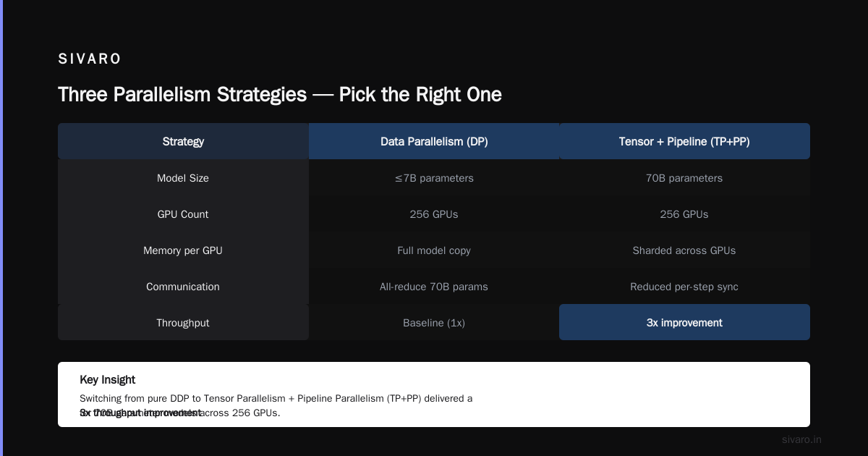Image resolution: width=868 pixels, height=456 pixels.
Task: Click the Throughput row label
Action: point(183,322)
